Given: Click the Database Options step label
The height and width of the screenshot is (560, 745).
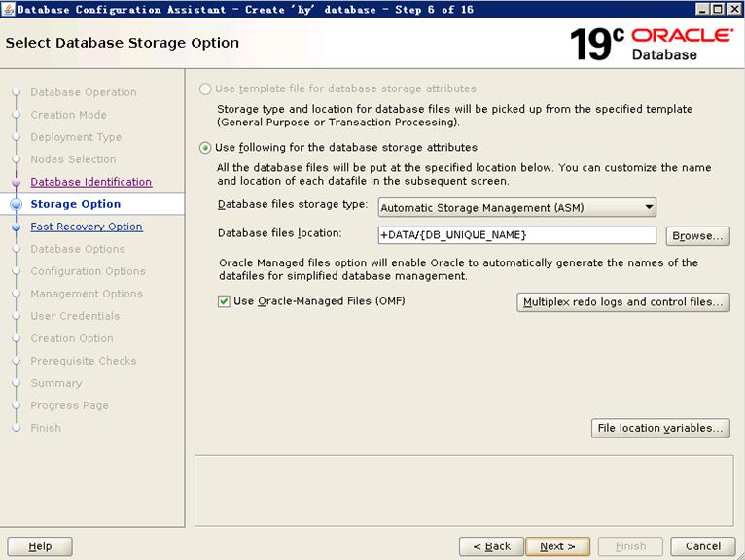Looking at the screenshot, I should coord(78,249).
